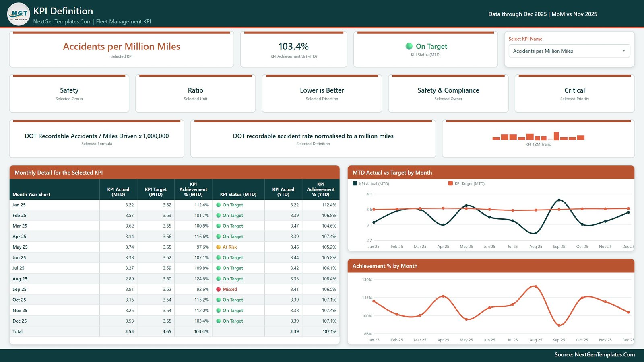The height and width of the screenshot is (362, 644).
Task: Click the Dec 25 green status dot
Action: 219,321
